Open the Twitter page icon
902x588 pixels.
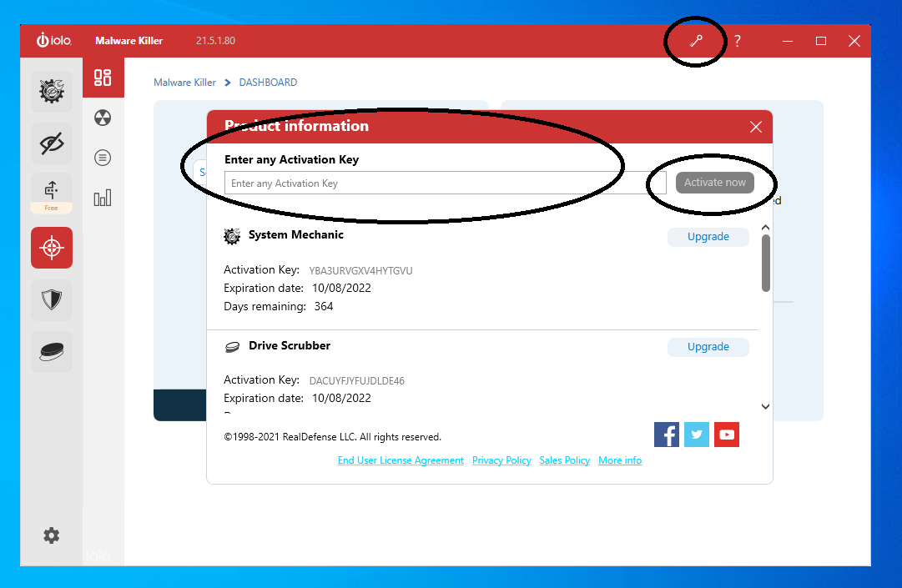coord(697,435)
